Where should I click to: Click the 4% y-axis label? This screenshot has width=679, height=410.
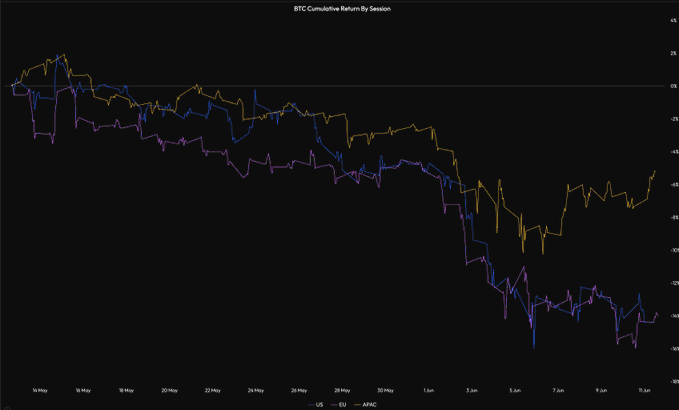674,20
